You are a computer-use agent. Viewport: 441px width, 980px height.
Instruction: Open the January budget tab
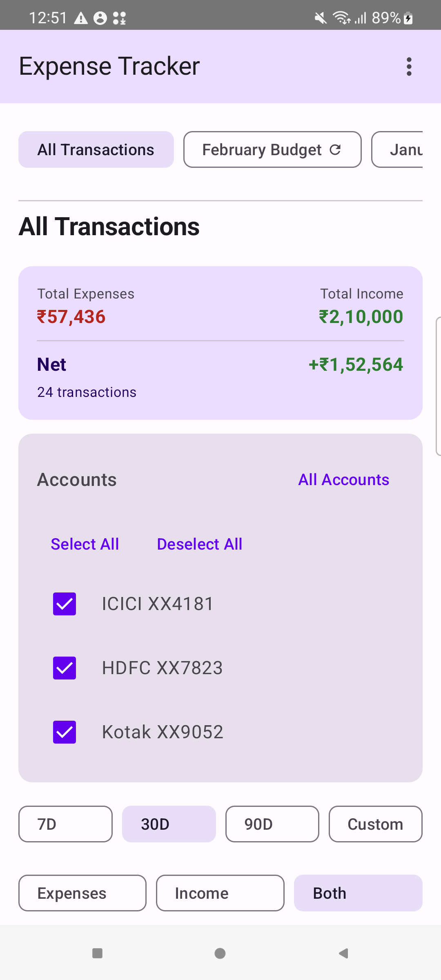click(x=406, y=149)
